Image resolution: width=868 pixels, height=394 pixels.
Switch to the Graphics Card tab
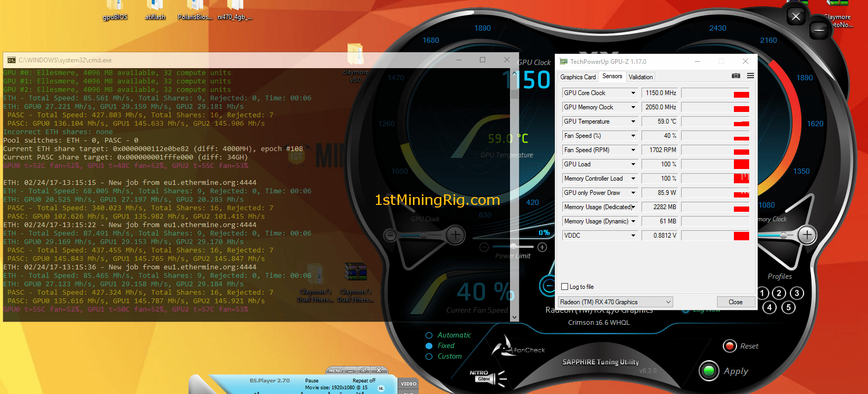click(x=578, y=77)
